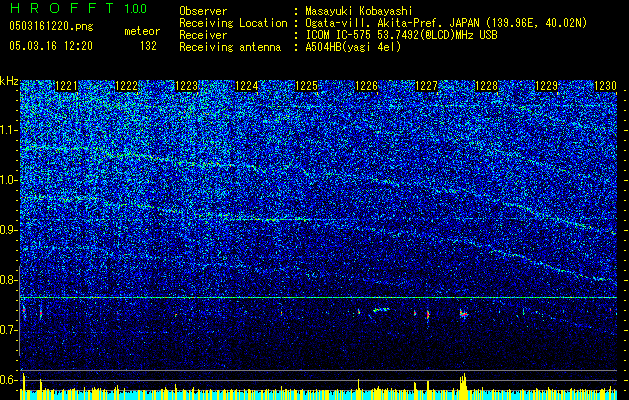Click the version number 1.0.0
629x400 pixels.
tap(136, 8)
